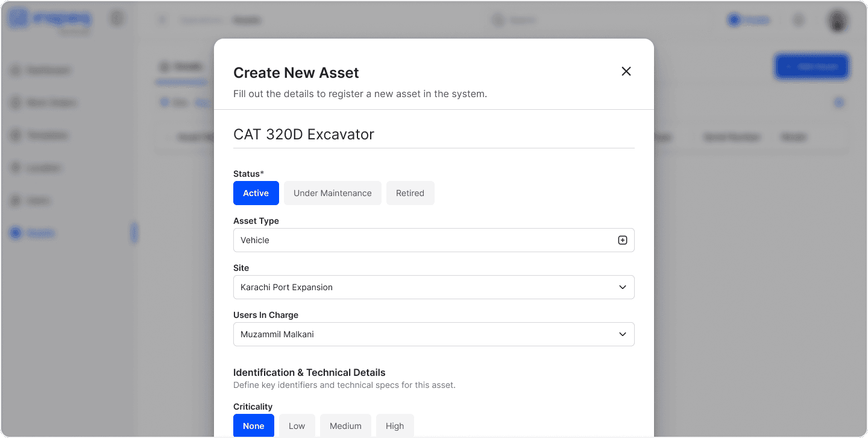Click the Site field label
Viewport: 868px width, 438px height.
tap(241, 268)
